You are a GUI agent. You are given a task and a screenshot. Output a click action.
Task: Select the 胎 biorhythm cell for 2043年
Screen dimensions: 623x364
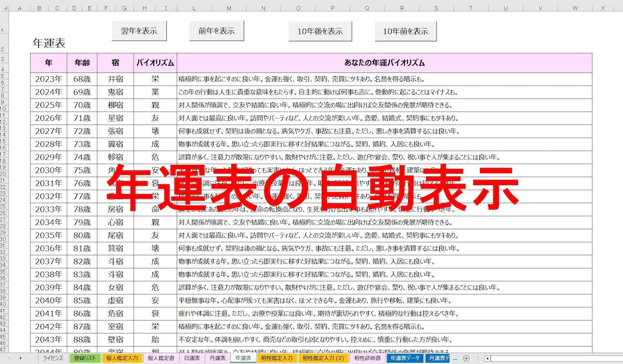click(x=155, y=339)
